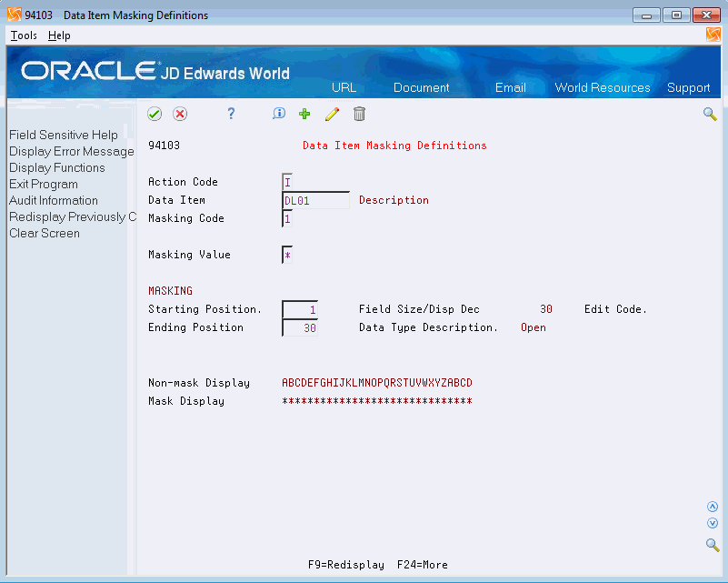Image resolution: width=728 pixels, height=583 pixels.
Task: Click the red Data Item Masking Definitions heading
Action: coord(394,146)
